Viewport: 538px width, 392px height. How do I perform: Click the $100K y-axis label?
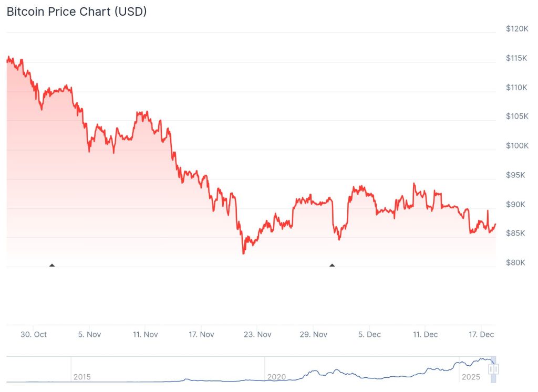click(515, 145)
